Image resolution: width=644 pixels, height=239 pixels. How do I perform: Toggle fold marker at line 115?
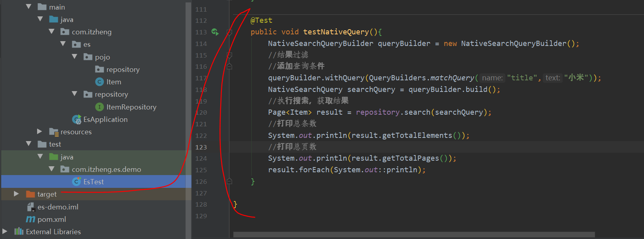[229, 55]
